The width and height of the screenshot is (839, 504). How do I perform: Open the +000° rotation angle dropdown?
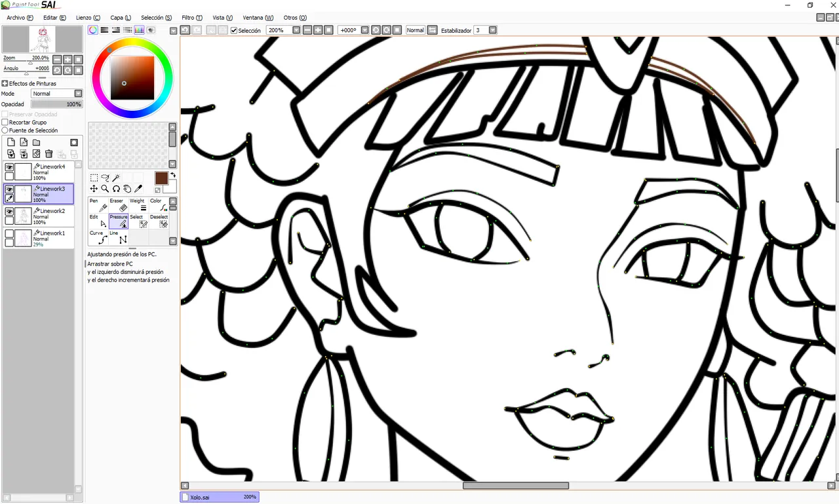click(x=364, y=30)
